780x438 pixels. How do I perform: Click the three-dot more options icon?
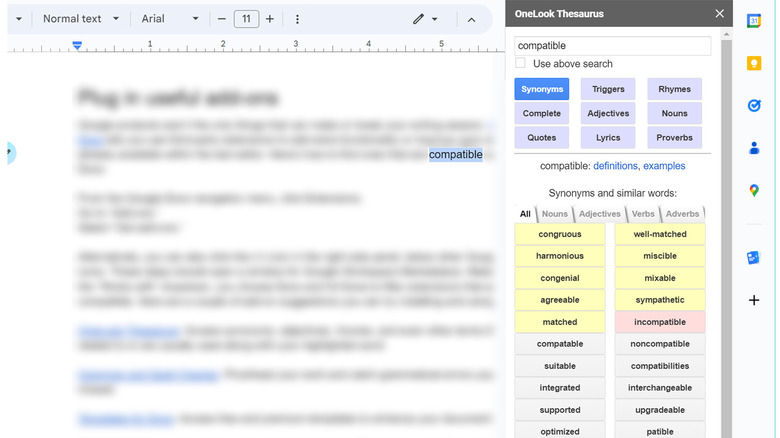point(297,19)
